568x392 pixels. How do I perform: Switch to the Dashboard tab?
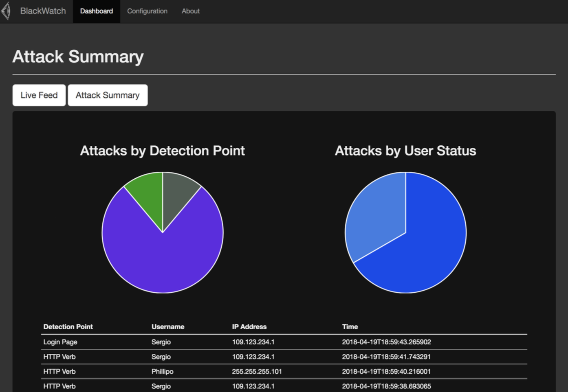(97, 11)
